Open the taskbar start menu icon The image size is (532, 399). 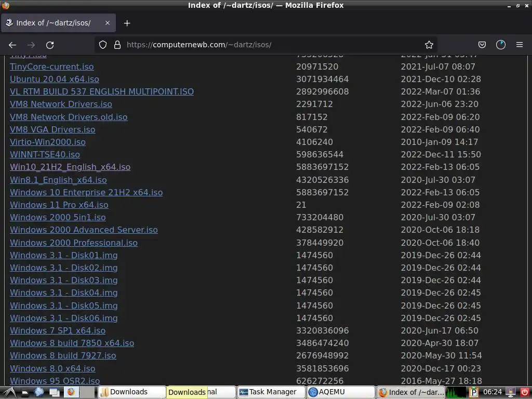(x=9, y=392)
